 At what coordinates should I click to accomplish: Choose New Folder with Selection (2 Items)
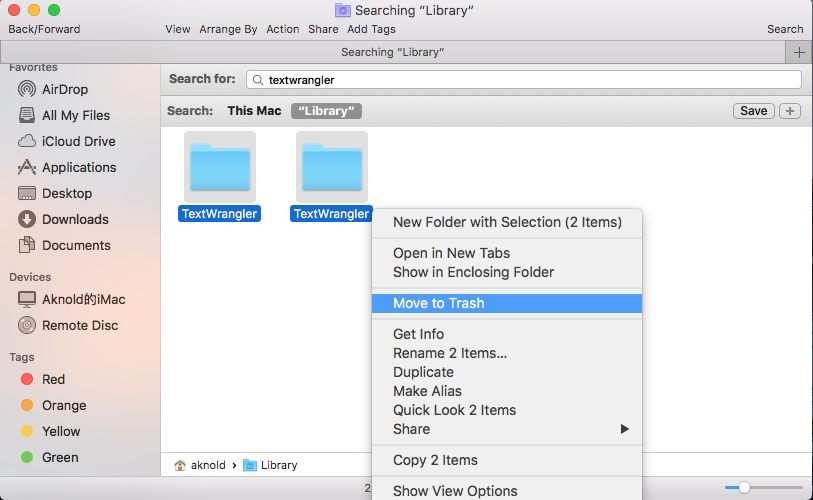[x=507, y=223]
